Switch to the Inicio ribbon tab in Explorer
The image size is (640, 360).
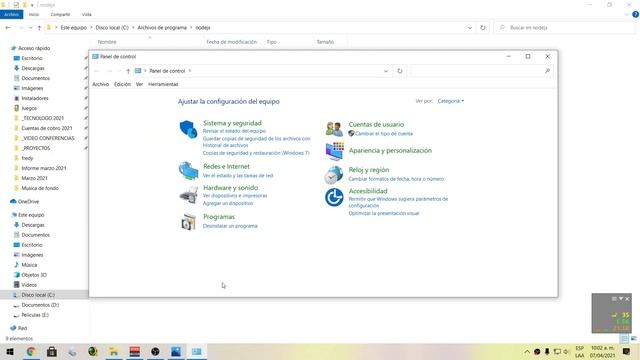point(34,14)
